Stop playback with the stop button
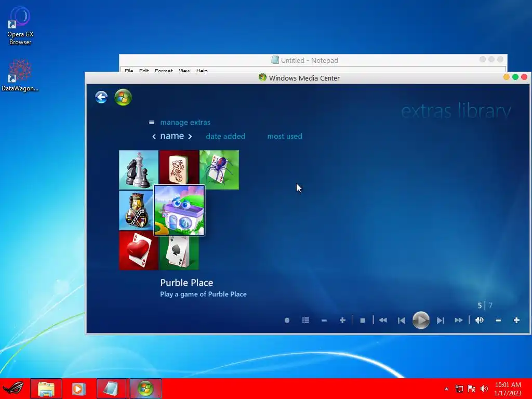This screenshot has height=399, width=532. [x=362, y=320]
